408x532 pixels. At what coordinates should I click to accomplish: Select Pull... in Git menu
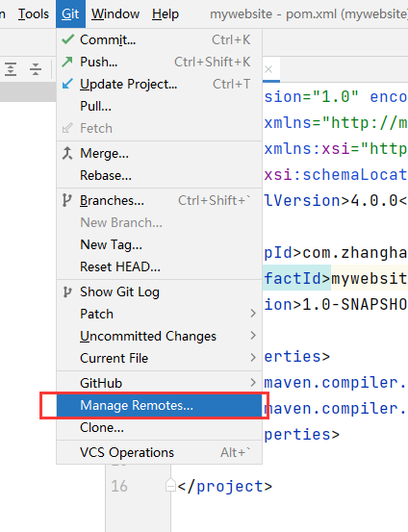coord(159,106)
